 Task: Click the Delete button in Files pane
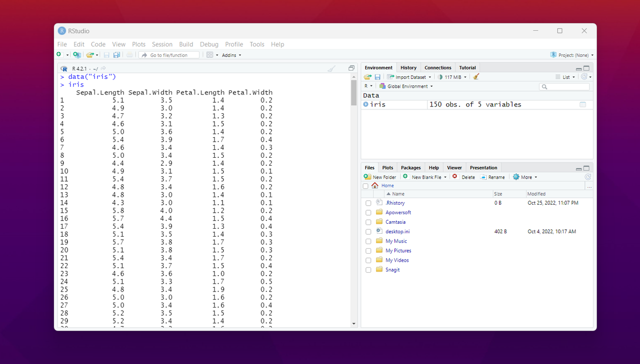463,177
